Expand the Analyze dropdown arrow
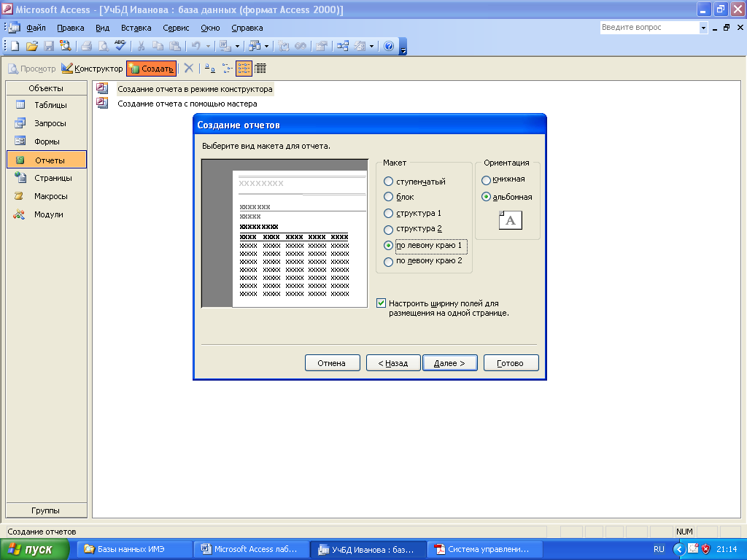Screen dimensions: 747x560 coord(267,46)
